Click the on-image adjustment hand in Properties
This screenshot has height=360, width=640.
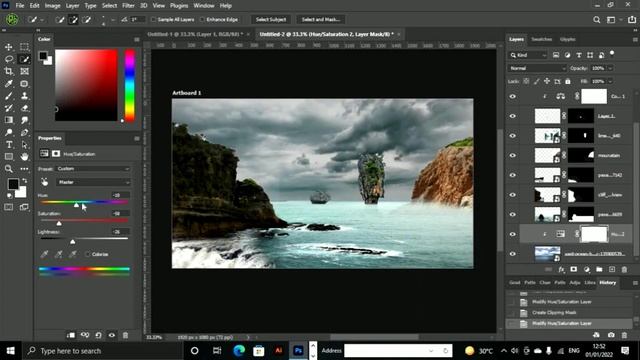44,182
